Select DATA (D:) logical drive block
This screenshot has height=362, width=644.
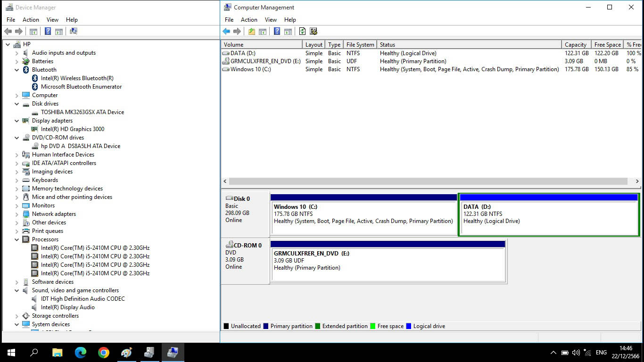pyautogui.click(x=549, y=214)
